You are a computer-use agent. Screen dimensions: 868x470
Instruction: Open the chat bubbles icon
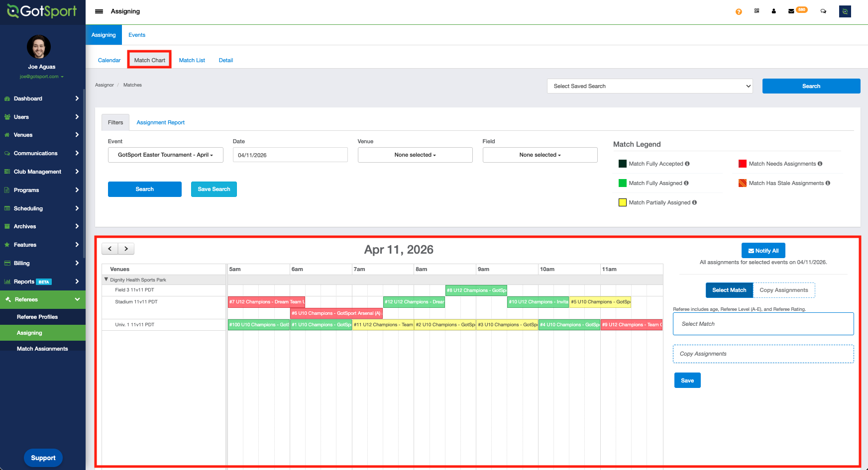pos(823,11)
